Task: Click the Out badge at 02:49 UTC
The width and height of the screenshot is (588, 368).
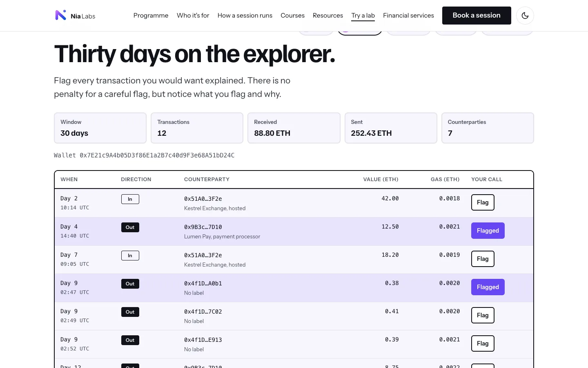Action: click(x=130, y=312)
